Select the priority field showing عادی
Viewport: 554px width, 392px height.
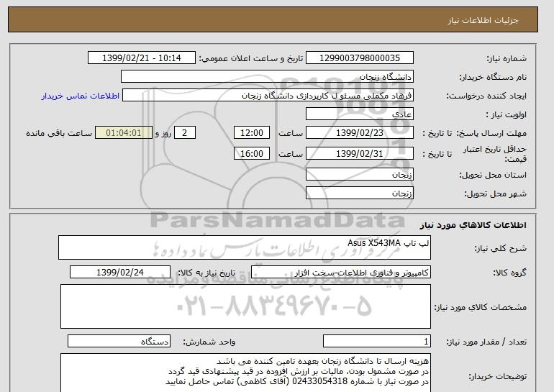(359, 114)
